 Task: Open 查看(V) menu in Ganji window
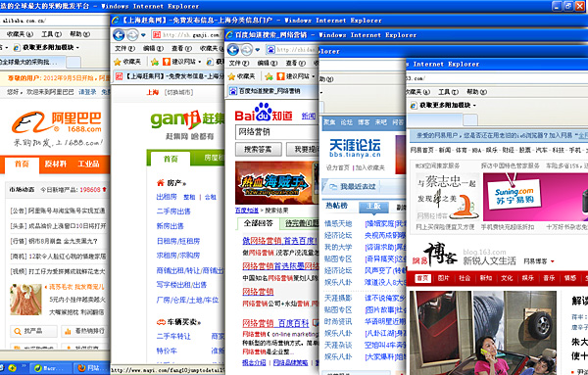tap(181, 48)
